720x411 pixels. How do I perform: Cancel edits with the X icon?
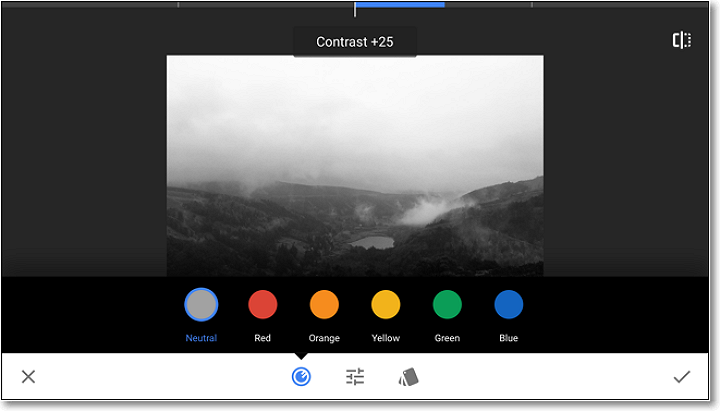tap(28, 377)
